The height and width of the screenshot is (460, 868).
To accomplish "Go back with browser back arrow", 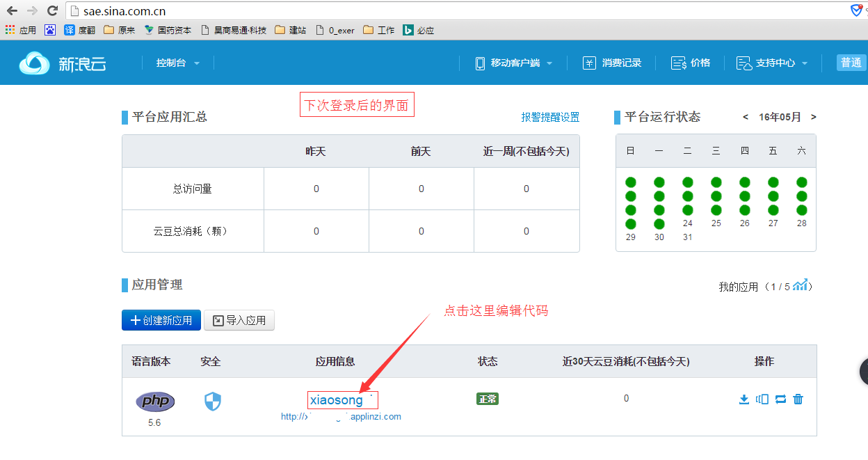I will pos(11,10).
